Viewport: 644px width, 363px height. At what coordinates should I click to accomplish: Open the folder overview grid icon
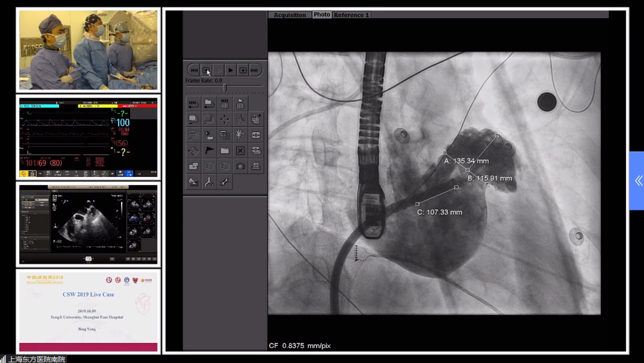coord(240,104)
